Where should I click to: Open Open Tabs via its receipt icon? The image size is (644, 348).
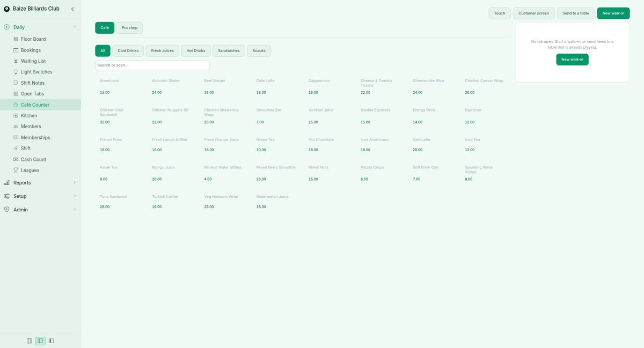pyautogui.click(x=16, y=94)
